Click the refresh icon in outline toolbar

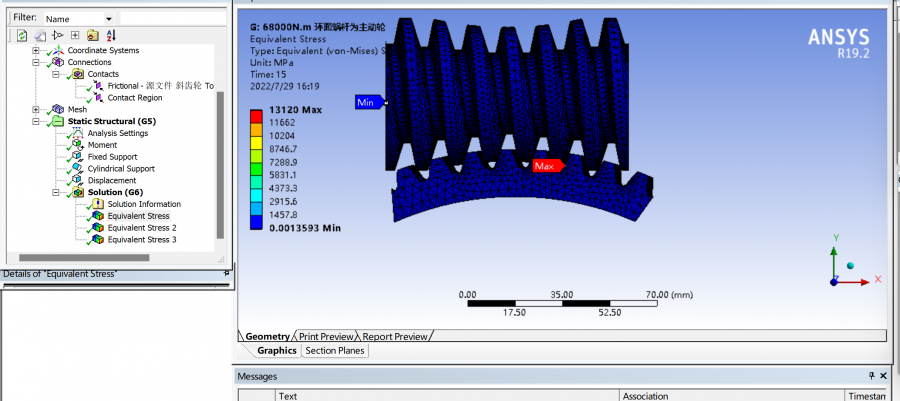22,35
